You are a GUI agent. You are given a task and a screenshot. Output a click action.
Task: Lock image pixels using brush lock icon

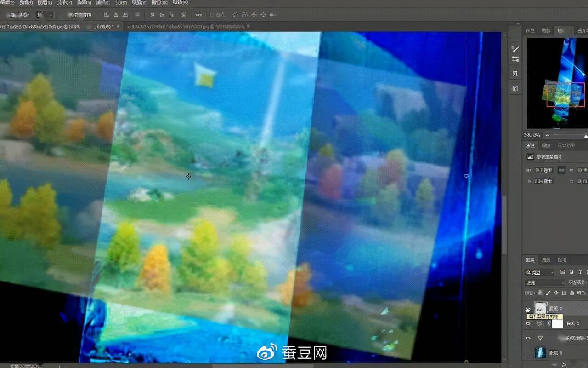(548, 293)
